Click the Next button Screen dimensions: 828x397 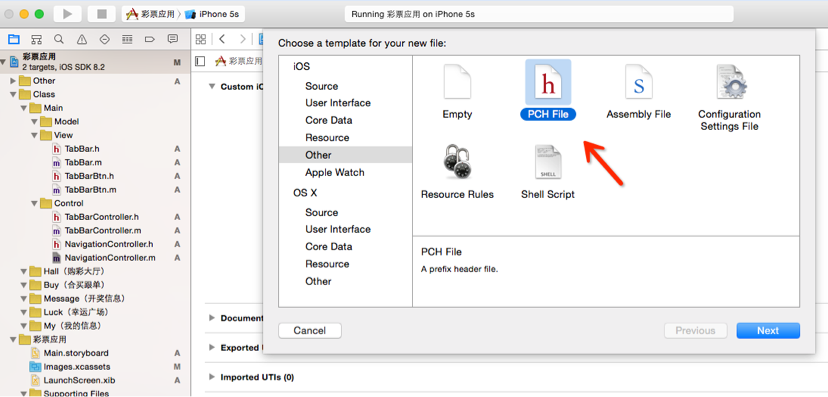(x=768, y=330)
